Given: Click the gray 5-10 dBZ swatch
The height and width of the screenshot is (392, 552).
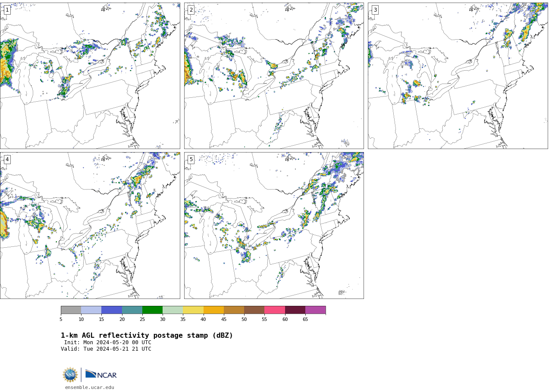Looking at the screenshot, I should [x=71, y=310].
